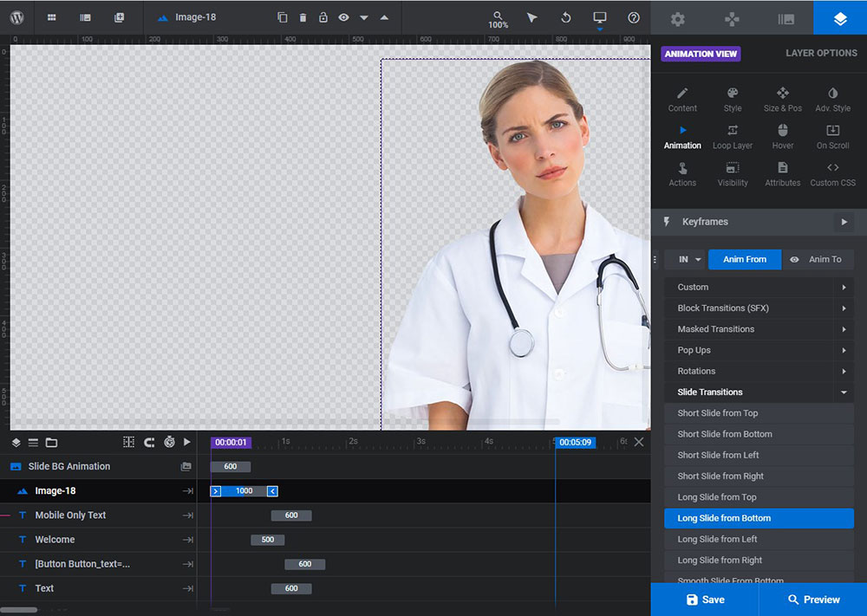Screen dimensions: 867x616
Task: Open the Actions options
Action: [682, 175]
